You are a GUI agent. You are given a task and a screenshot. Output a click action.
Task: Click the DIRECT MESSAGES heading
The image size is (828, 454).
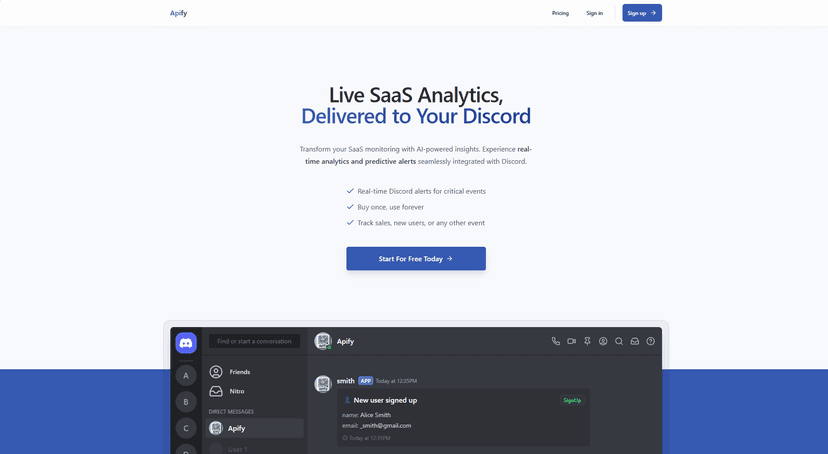(231, 411)
